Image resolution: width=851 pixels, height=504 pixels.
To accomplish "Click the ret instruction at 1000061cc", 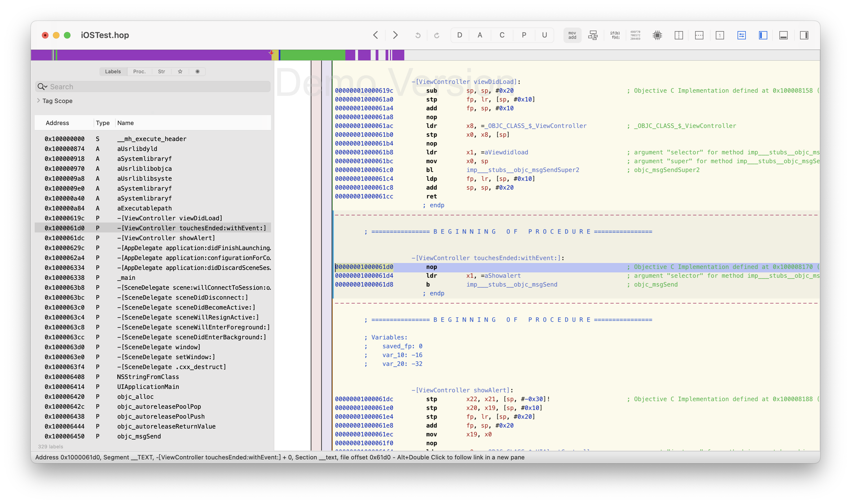I will click(x=432, y=196).
